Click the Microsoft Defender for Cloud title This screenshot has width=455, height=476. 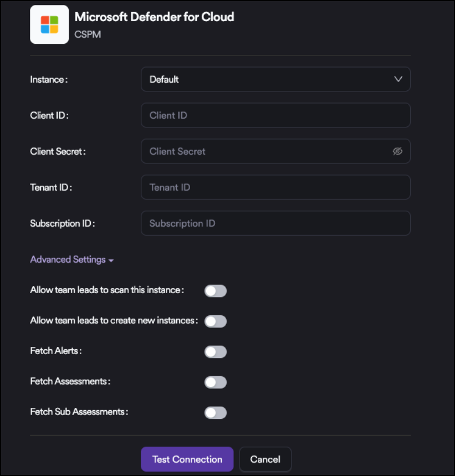click(x=154, y=17)
